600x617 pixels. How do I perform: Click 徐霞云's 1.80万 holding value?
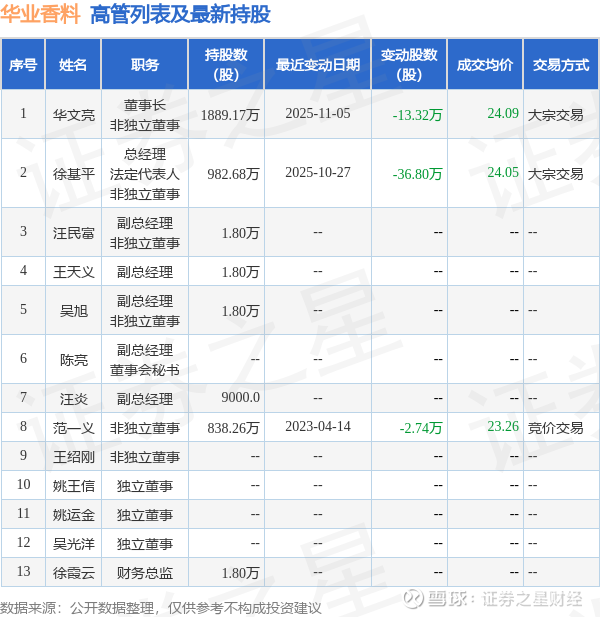(x=240, y=573)
